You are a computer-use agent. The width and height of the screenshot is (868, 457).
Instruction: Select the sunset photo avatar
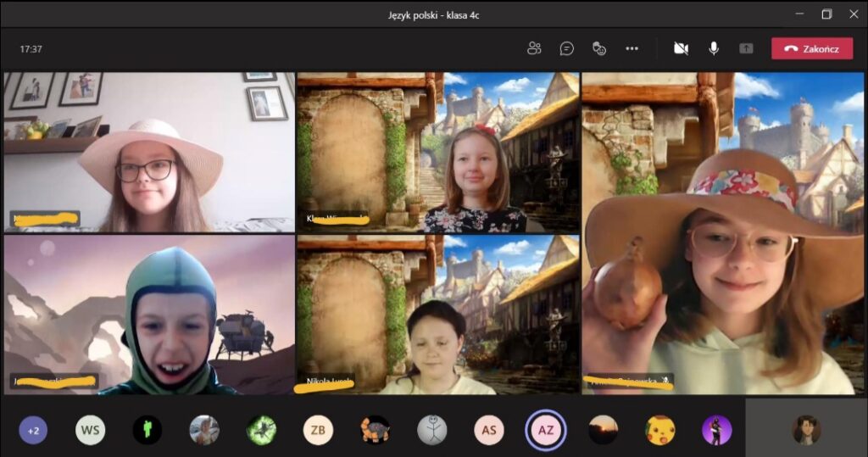pyautogui.click(x=603, y=431)
